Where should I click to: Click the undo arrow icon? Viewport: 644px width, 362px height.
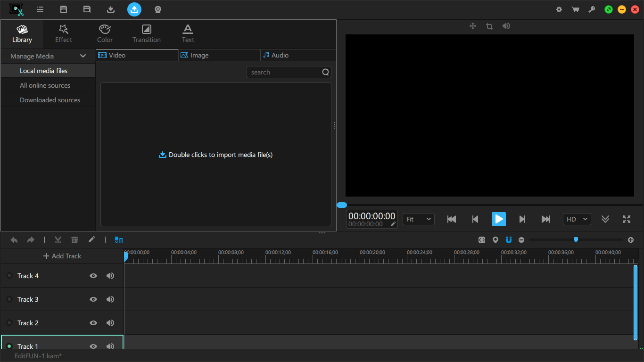point(14,240)
